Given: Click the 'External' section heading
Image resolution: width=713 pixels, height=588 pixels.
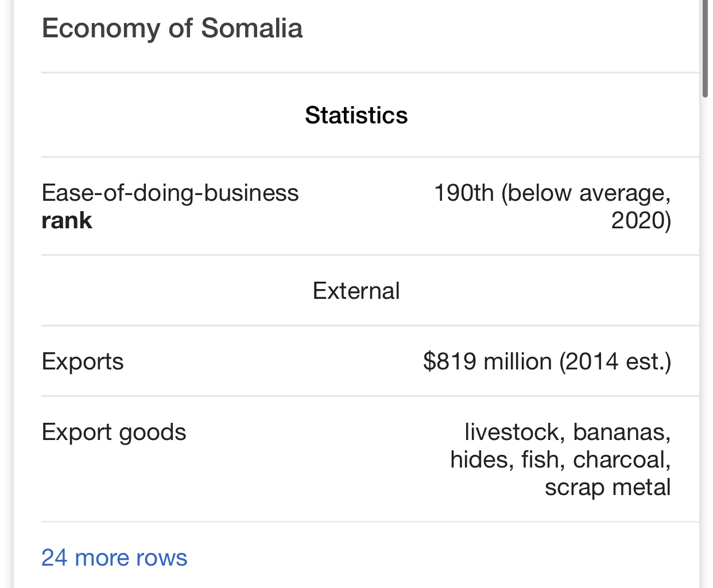Looking at the screenshot, I should pyautogui.click(x=356, y=291).
